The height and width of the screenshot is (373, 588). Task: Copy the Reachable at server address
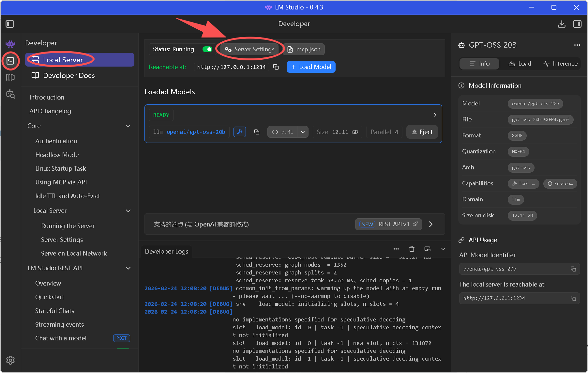pyautogui.click(x=276, y=67)
